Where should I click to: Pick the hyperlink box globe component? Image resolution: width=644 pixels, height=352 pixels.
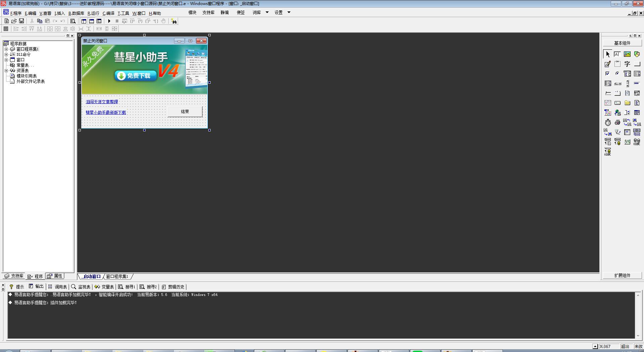point(618,113)
